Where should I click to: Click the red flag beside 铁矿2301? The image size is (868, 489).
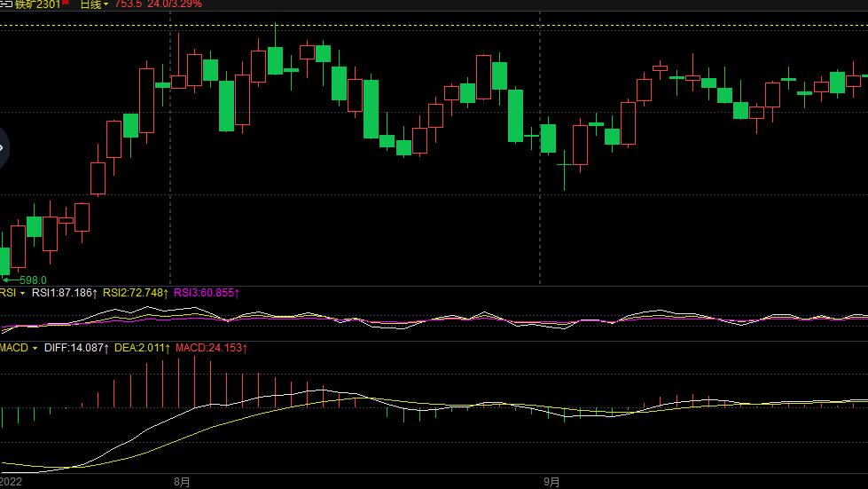[66, 3]
